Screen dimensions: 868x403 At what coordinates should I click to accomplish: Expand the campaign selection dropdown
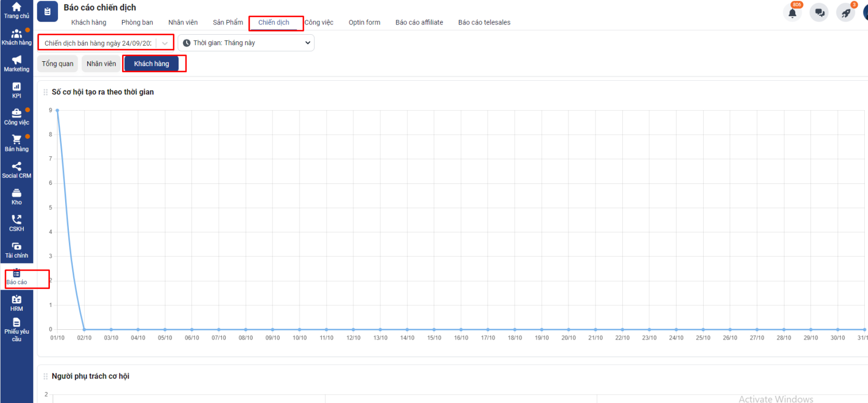pyautogui.click(x=164, y=43)
